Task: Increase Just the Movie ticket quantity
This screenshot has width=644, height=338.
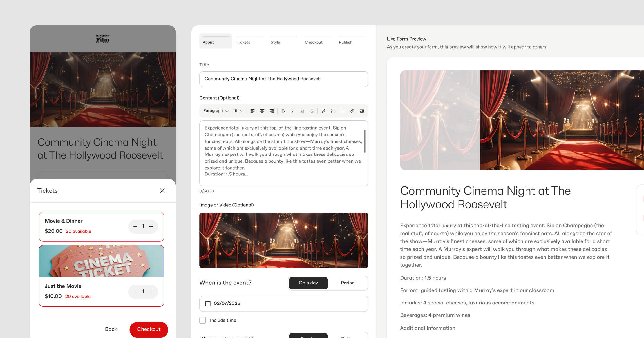Action: click(151, 292)
